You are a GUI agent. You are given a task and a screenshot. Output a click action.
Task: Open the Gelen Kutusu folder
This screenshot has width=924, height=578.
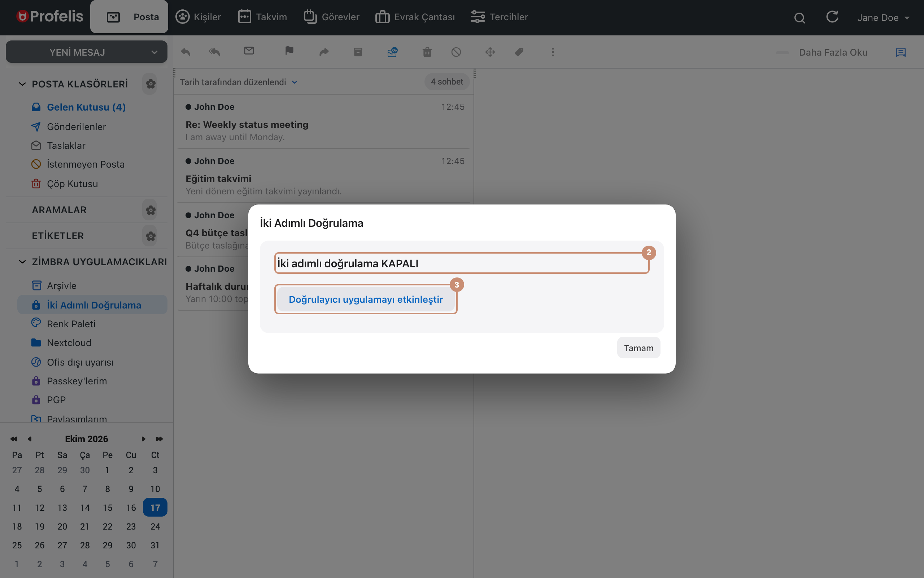click(x=86, y=107)
